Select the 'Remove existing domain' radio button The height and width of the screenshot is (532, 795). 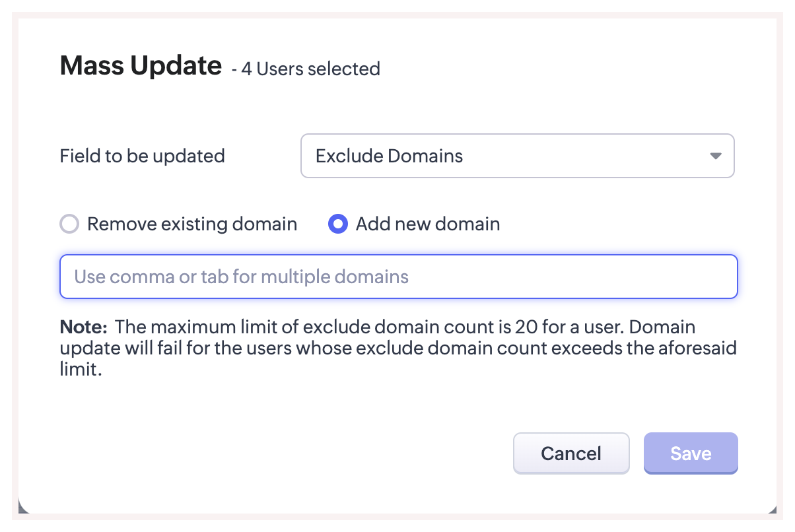coord(69,224)
